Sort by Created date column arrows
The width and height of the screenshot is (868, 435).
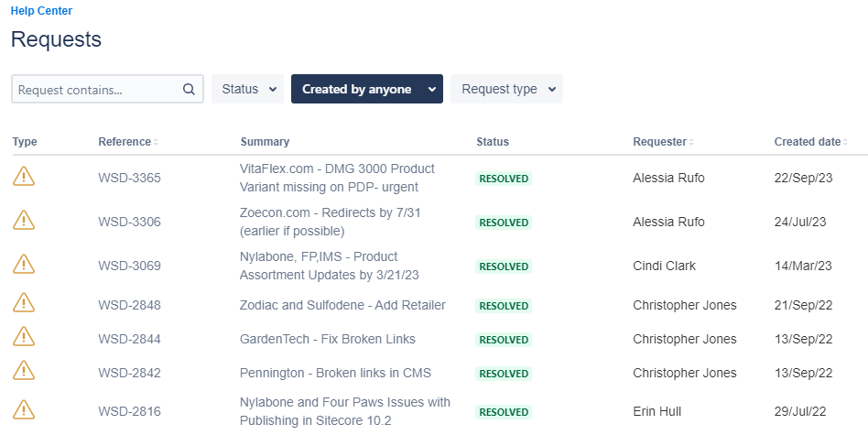[x=845, y=142]
